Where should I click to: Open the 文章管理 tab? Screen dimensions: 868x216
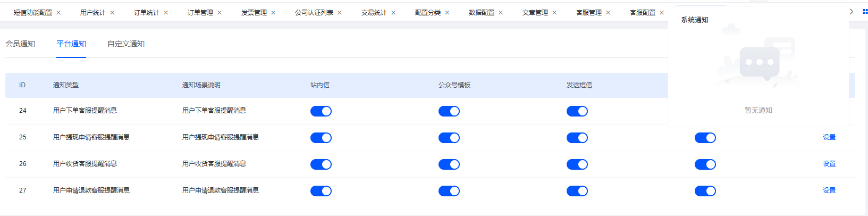[535, 13]
